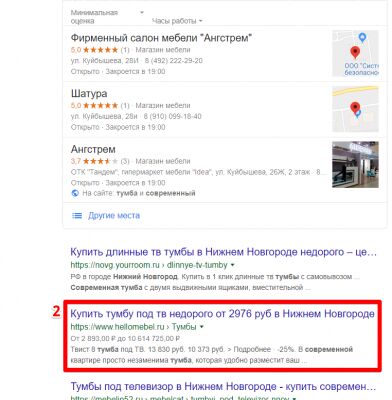
Task: Click phone number 8 (492) 222-29-20
Action: click(x=173, y=61)
